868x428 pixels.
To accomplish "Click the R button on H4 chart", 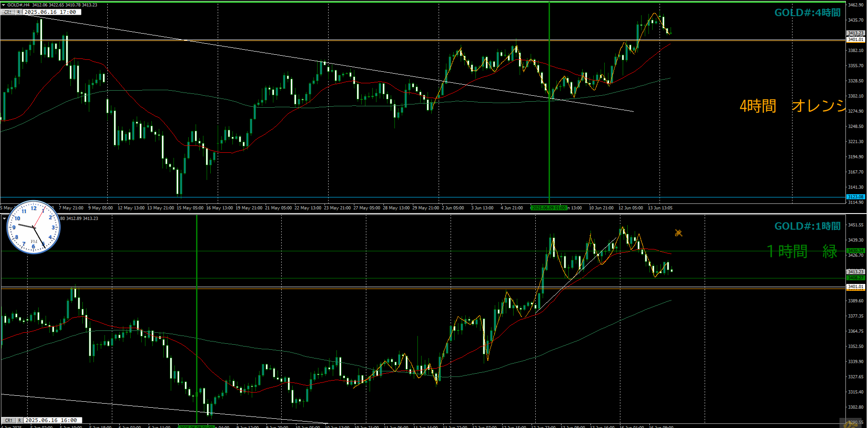I will (19, 12).
